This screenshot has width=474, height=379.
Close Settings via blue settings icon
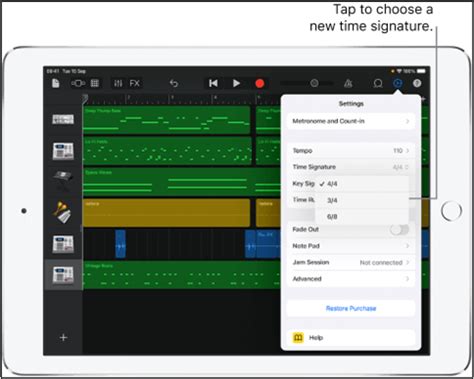[397, 83]
